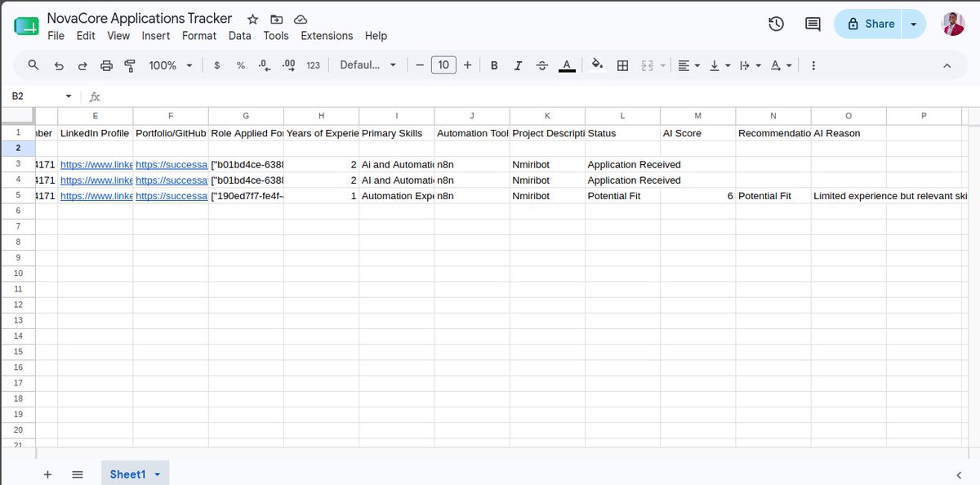Collapse the toolbar with chevron up
Image resolution: width=980 pixels, height=485 pixels.
[947, 65]
